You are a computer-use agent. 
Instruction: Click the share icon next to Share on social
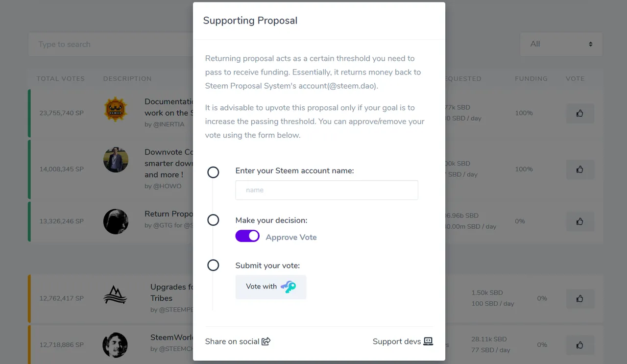click(266, 341)
